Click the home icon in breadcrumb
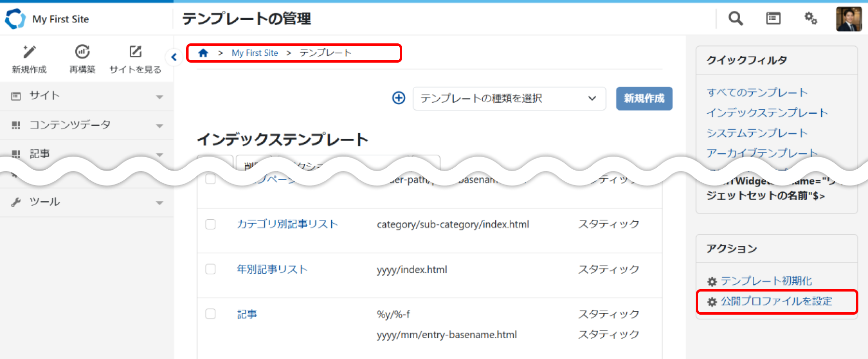The height and width of the screenshot is (359, 868). pyautogui.click(x=203, y=53)
